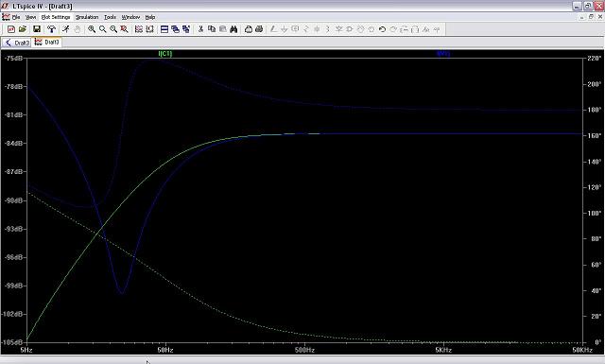Screen dimensions: 605x364
Task: Click the Run simulation icon
Action: (x=66, y=29)
